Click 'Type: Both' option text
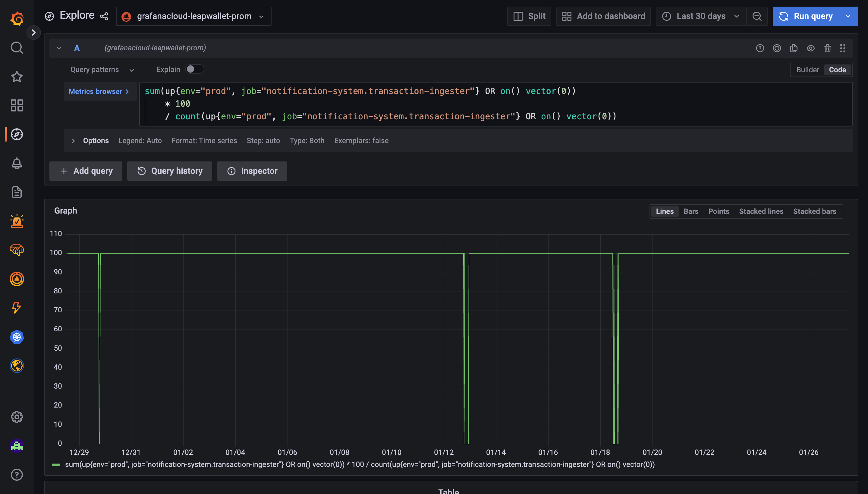This screenshot has width=868, height=494. tap(307, 140)
